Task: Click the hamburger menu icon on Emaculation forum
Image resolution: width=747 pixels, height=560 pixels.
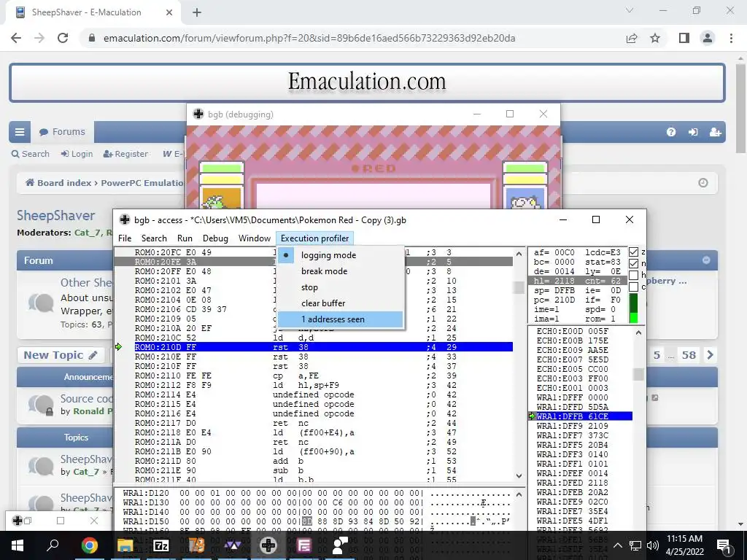Action: click(20, 132)
